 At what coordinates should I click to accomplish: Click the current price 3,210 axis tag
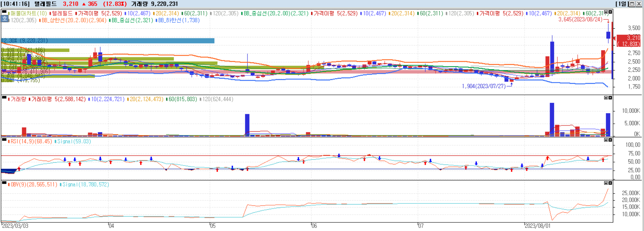[629, 41]
